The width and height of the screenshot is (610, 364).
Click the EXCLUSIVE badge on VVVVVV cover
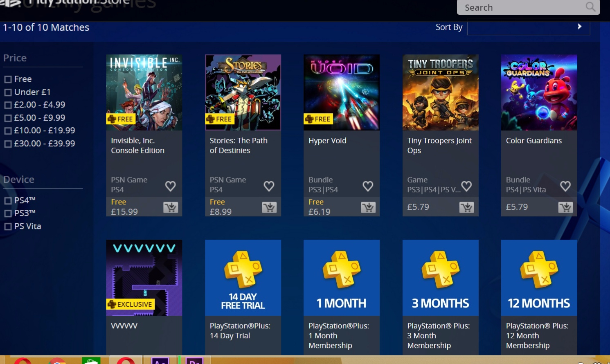pyautogui.click(x=131, y=304)
